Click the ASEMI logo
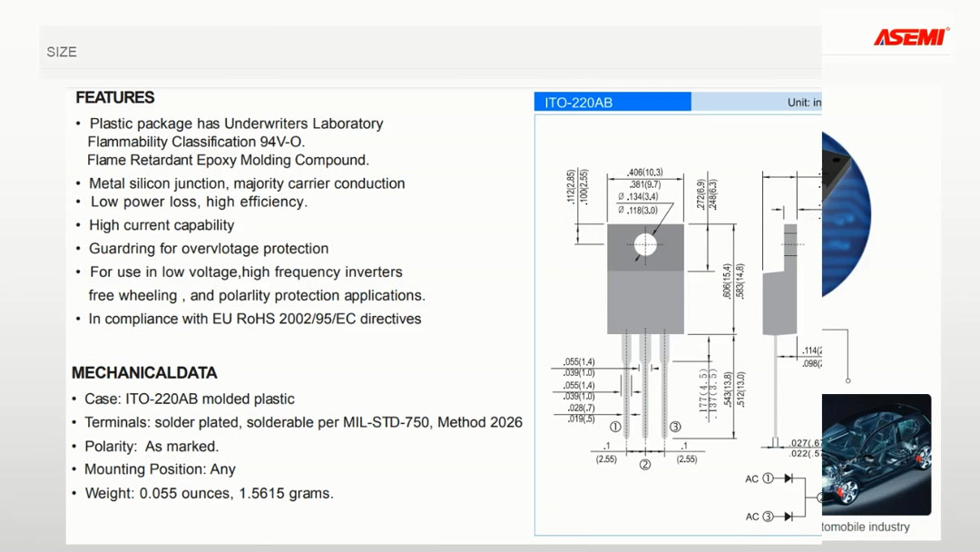 click(x=912, y=36)
